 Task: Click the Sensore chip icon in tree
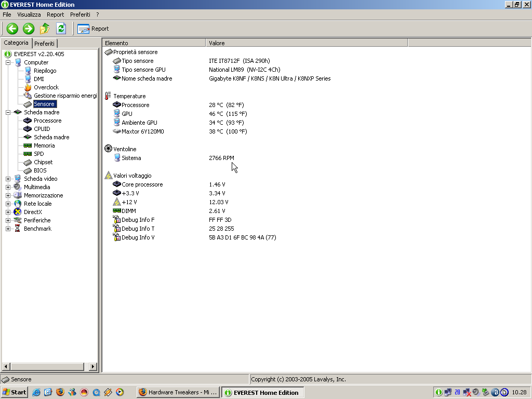[x=28, y=104]
